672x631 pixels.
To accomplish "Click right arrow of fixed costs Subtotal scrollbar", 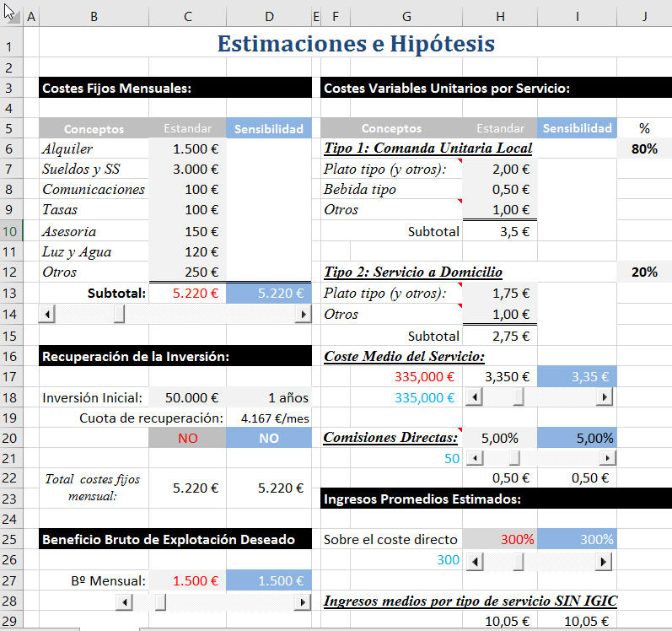I will (303, 314).
